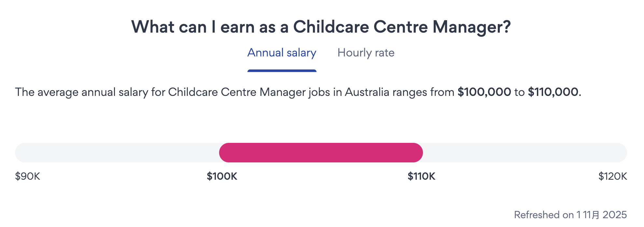Click the $90K minimum scale label
The image size is (644, 227).
pyautogui.click(x=28, y=176)
